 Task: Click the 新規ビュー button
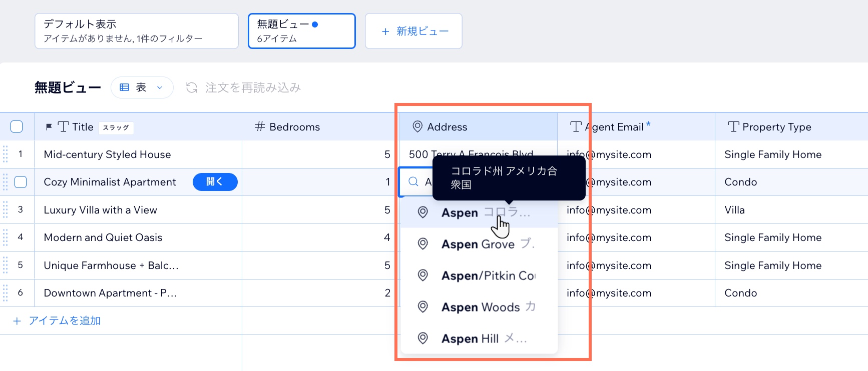(413, 31)
